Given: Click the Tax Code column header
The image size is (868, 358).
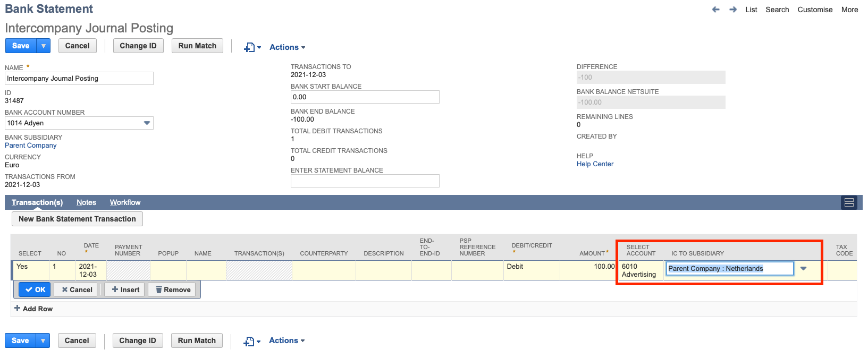Looking at the screenshot, I should 844,250.
